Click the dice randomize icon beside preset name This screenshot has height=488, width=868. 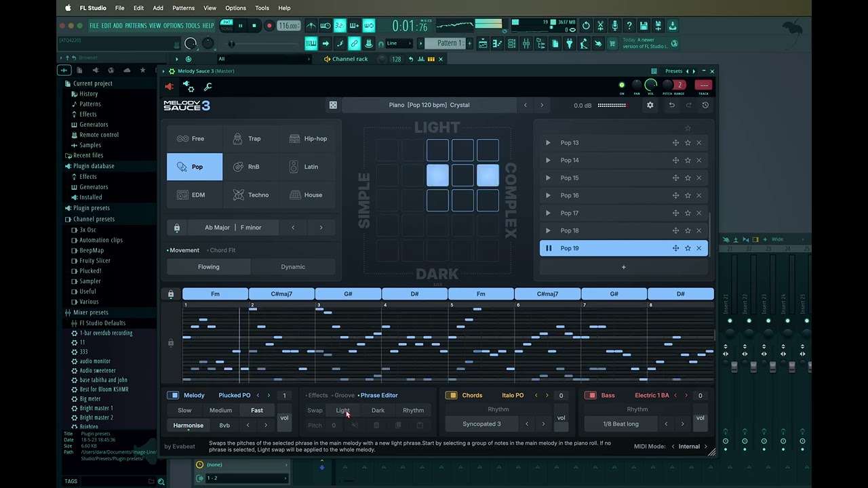pyautogui.click(x=333, y=105)
